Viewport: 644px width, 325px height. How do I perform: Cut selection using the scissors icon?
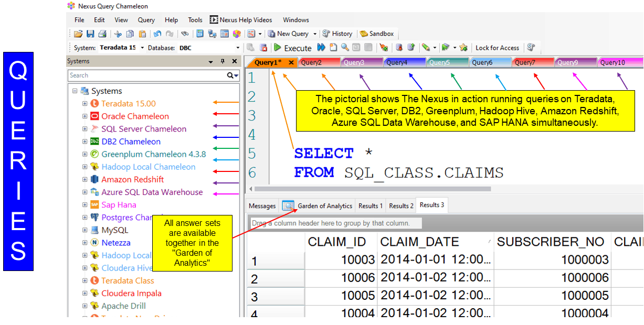[118, 34]
